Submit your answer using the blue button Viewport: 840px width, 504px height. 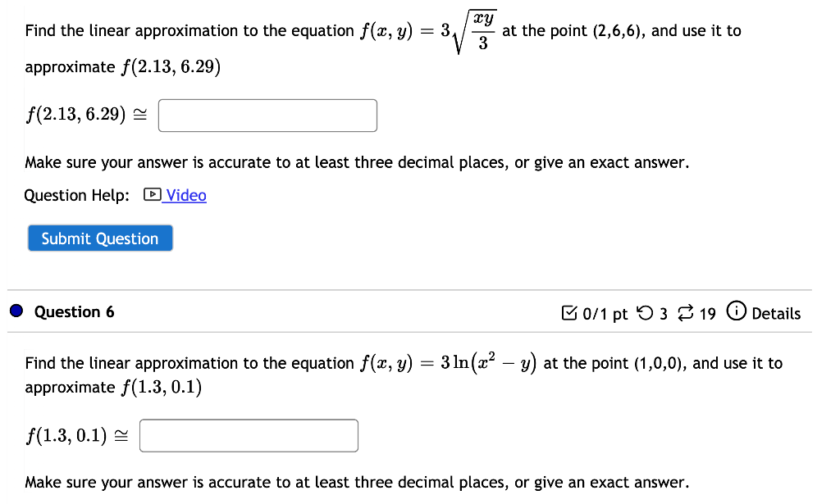pos(99,238)
